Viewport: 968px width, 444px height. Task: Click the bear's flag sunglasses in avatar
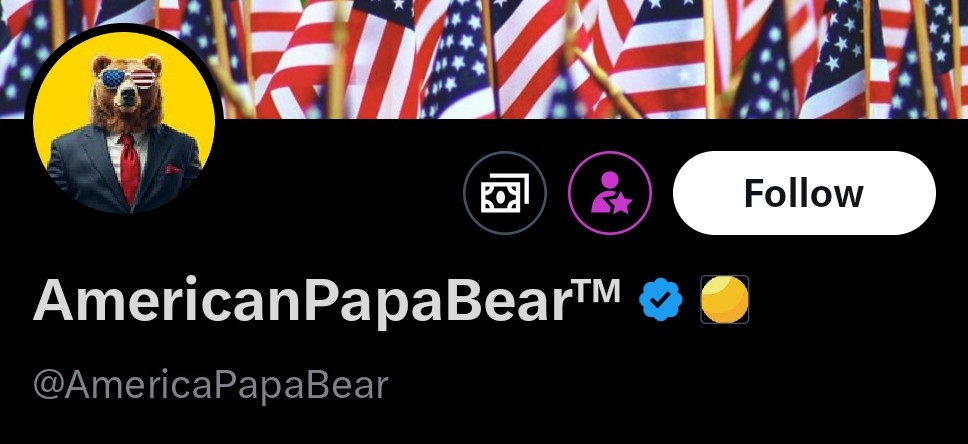[x=127, y=79]
